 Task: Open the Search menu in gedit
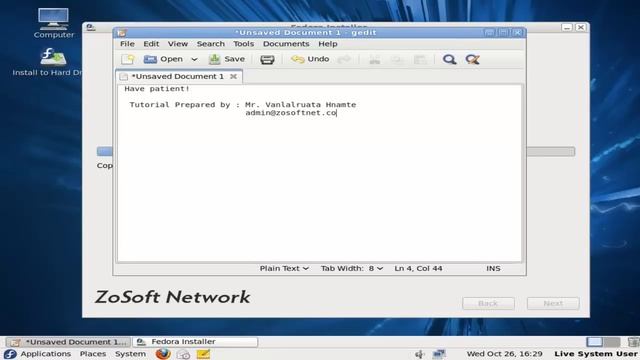[211, 44]
